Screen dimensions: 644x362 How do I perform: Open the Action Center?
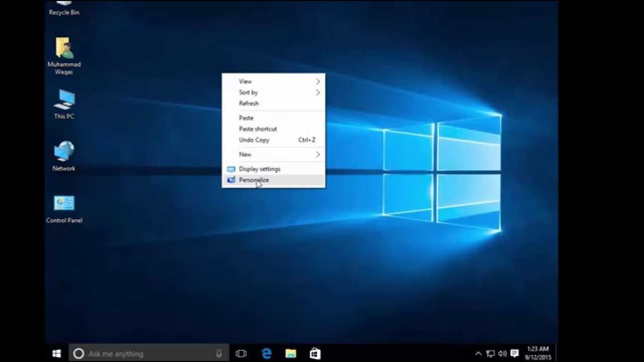(514, 353)
